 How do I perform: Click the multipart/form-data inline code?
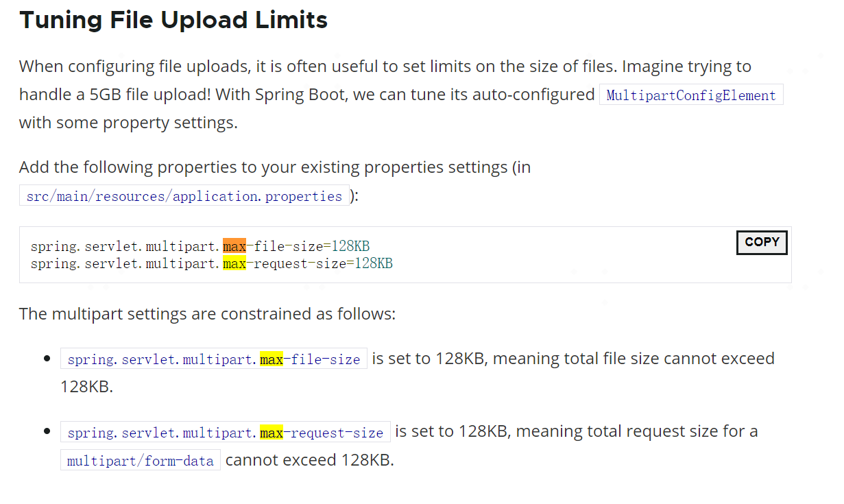pos(141,461)
